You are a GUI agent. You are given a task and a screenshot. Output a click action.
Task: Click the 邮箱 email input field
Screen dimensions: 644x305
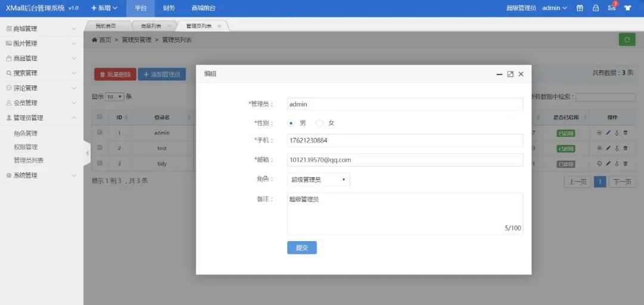pos(405,160)
